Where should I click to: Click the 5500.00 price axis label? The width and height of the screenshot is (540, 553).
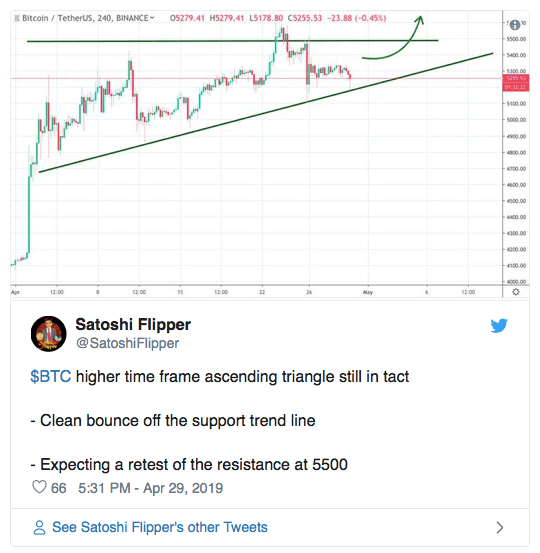516,39
